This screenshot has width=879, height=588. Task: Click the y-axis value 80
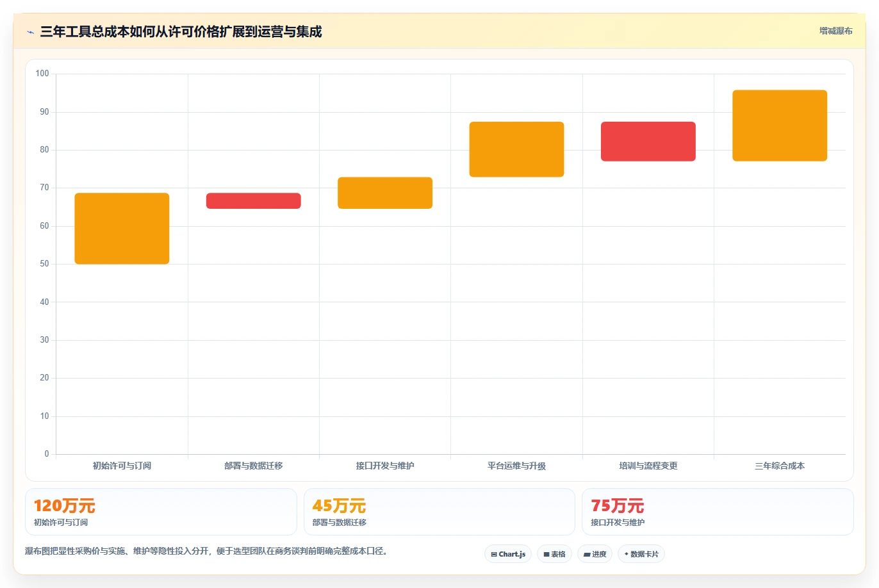tap(44, 150)
